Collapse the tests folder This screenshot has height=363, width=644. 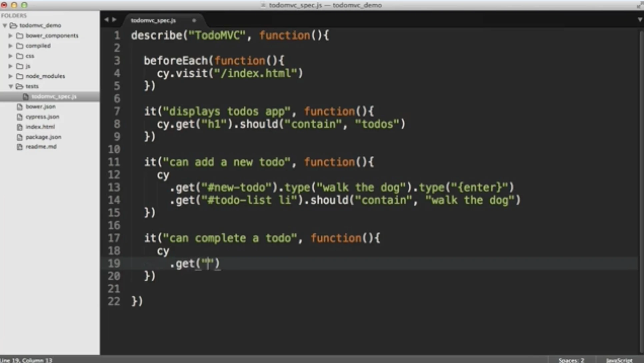click(10, 86)
